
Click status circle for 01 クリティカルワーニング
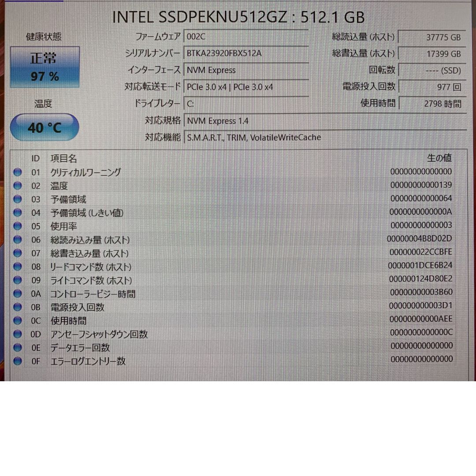coord(18,172)
